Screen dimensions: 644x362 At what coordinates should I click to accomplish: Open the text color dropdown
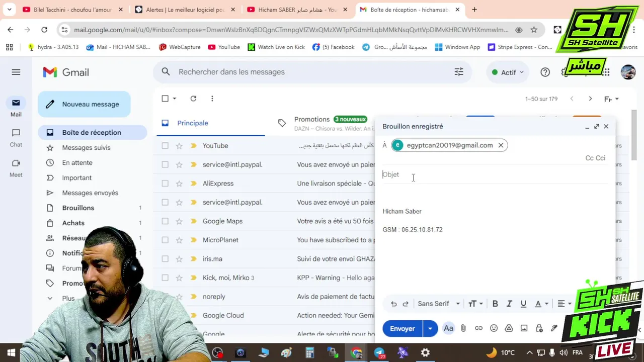click(541, 304)
